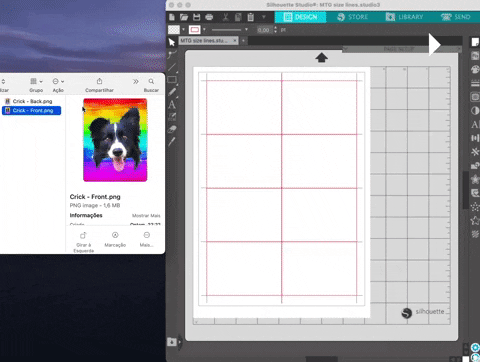Collapse the PAGE SETUP panel header

click(345, 49)
